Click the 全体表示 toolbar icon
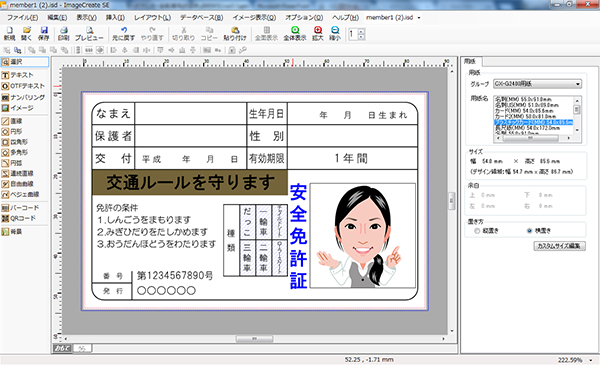This screenshot has width=600, height=365. [x=295, y=34]
